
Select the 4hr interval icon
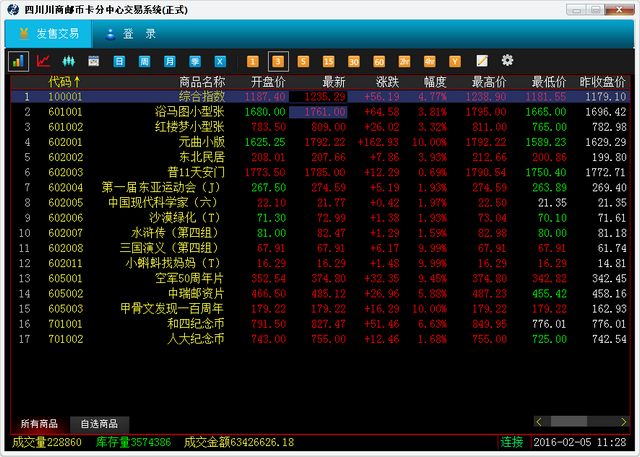[x=430, y=62]
